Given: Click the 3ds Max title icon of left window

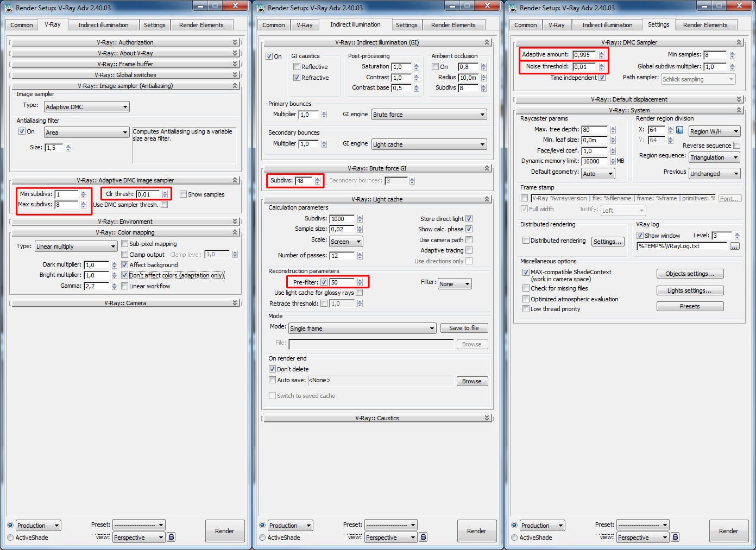Looking at the screenshot, I should (x=9, y=8).
